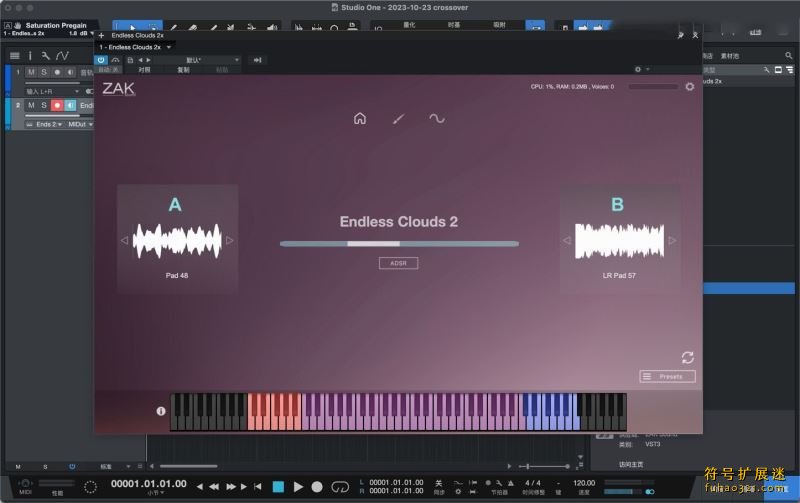Image resolution: width=800 pixels, height=503 pixels.
Task: Open the plugin header preset name dropdown
Action: 198,60
